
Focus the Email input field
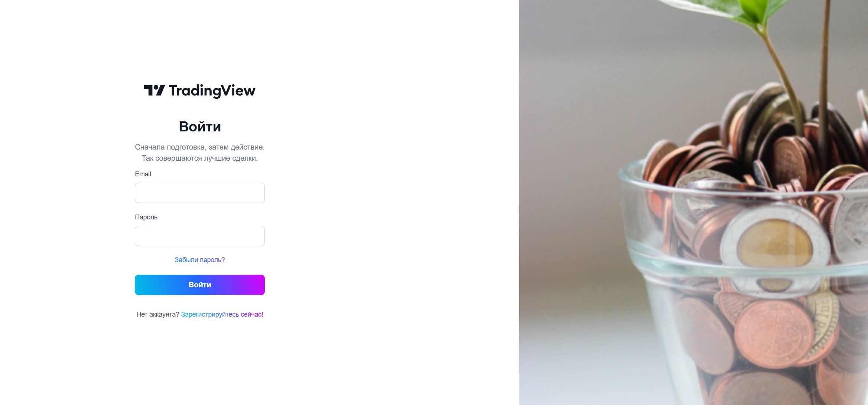200,193
